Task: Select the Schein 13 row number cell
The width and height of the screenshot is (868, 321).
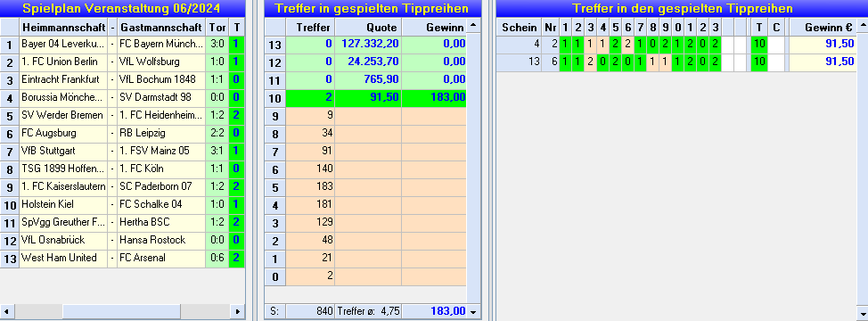Action: pyautogui.click(x=519, y=62)
